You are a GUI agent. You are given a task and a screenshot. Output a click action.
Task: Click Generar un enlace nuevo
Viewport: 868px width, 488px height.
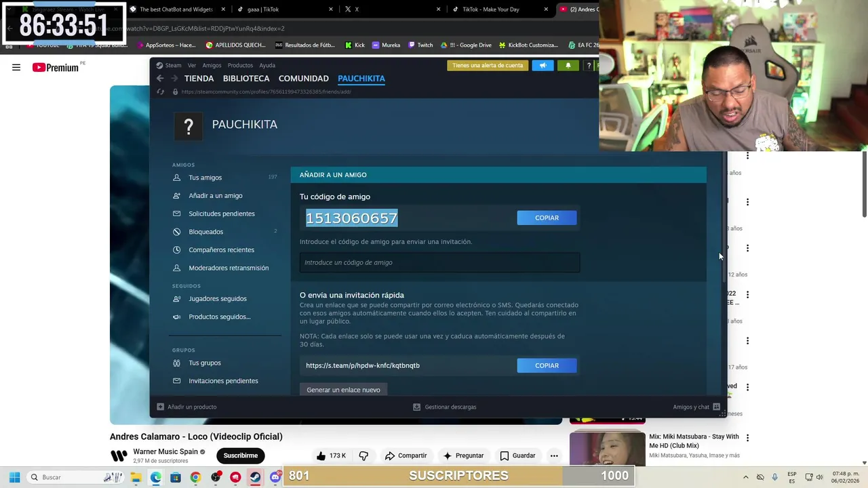tap(343, 390)
